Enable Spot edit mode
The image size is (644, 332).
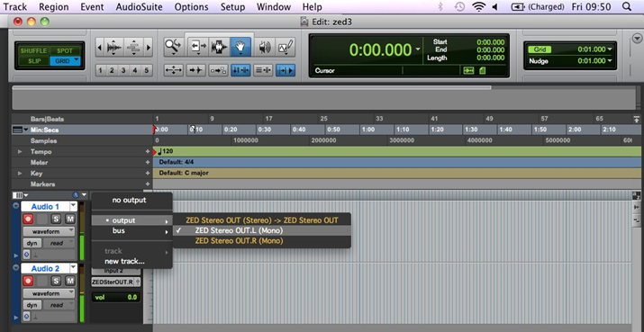[x=65, y=51]
